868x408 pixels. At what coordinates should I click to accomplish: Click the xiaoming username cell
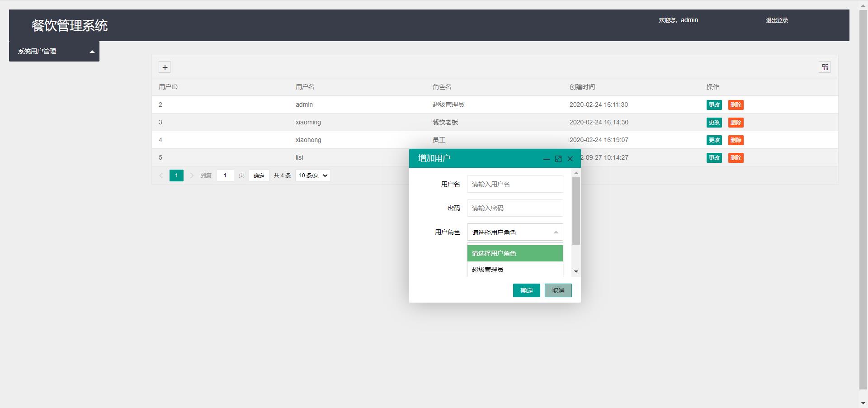point(308,122)
